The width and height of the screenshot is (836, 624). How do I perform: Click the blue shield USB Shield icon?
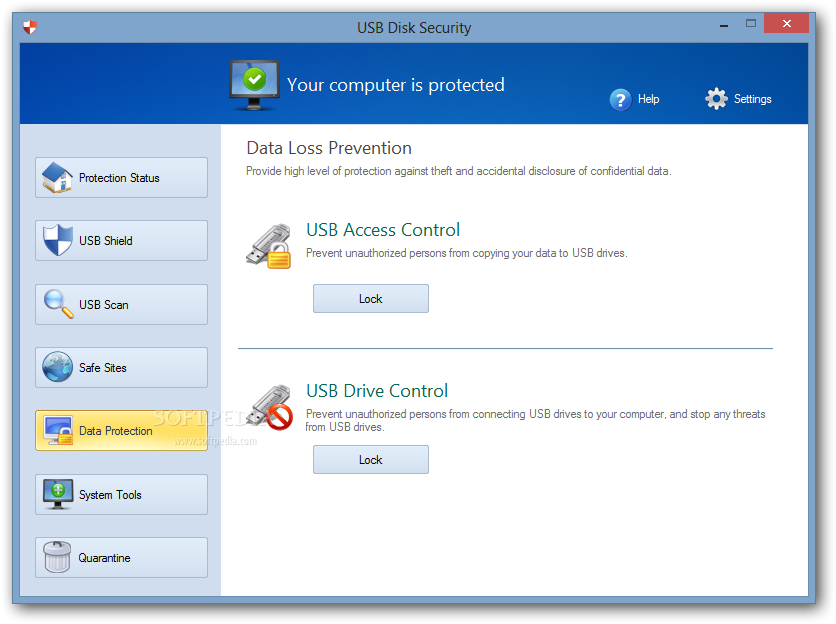57,240
